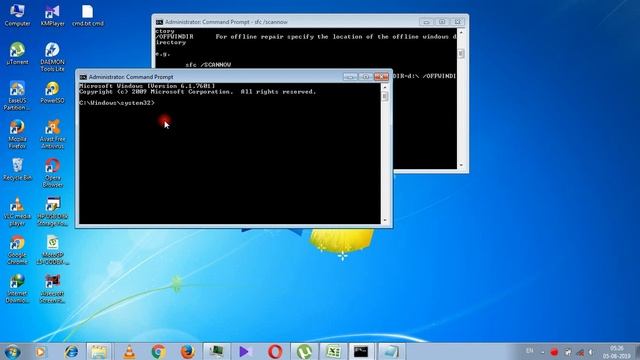Close the front Command Prompt window
Screen dimensions: 640x360
click(x=381, y=77)
